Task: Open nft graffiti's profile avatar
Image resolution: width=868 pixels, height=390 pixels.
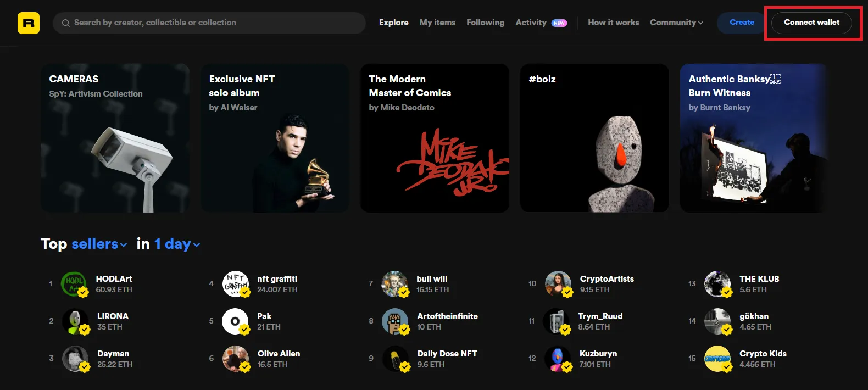Action: point(235,284)
